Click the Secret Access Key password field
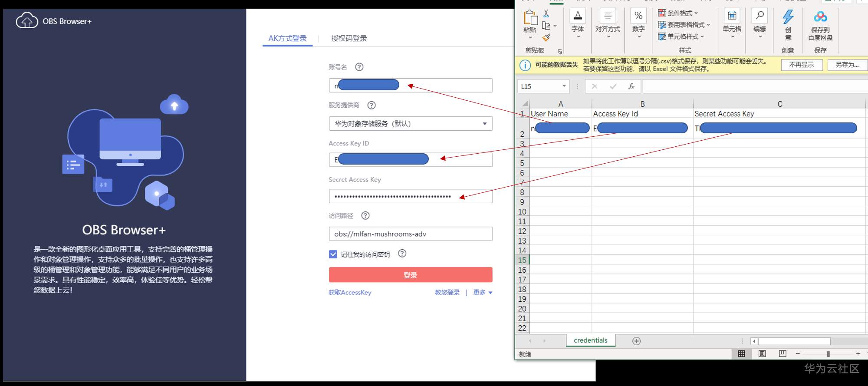Screen dimensions: 868x386 coord(411,196)
